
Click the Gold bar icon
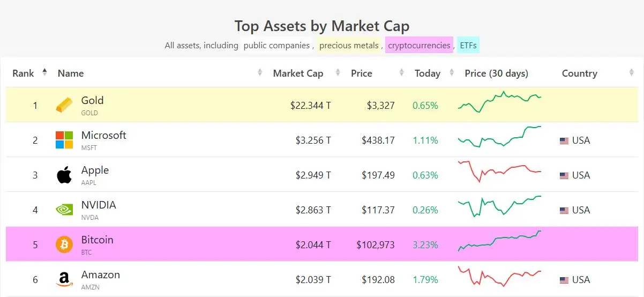click(64, 105)
